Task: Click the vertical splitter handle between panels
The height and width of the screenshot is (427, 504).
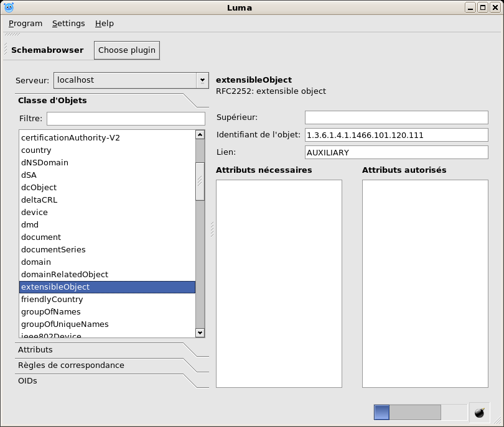Action: click(212, 229)
